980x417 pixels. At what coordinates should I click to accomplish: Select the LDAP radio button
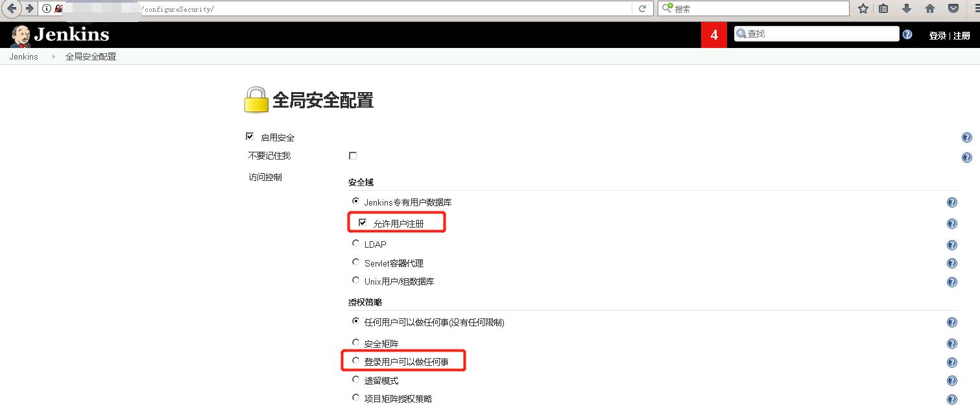[355, 243]
